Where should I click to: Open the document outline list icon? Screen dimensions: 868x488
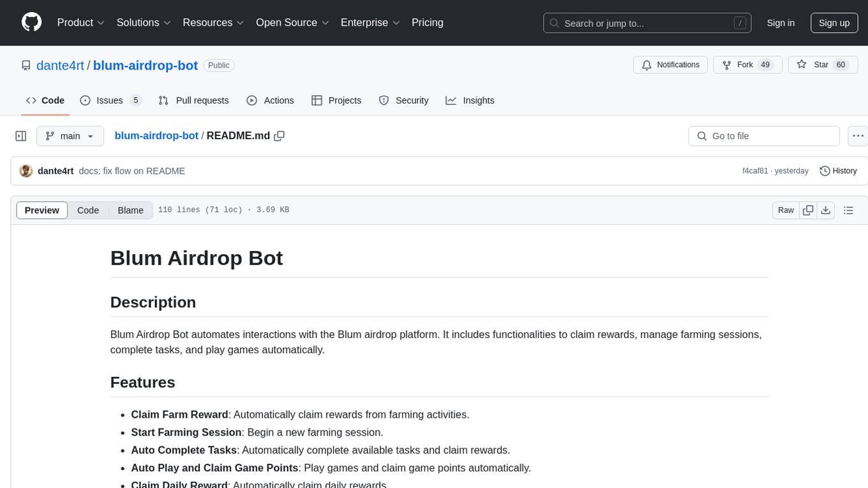(848, 210)
